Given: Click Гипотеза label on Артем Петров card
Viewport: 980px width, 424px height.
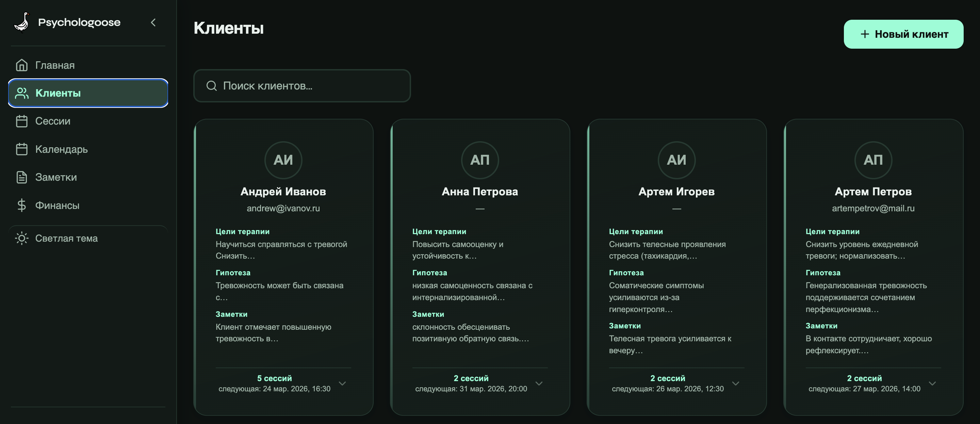Looking at the screenshot, I should tap(823, 273).
